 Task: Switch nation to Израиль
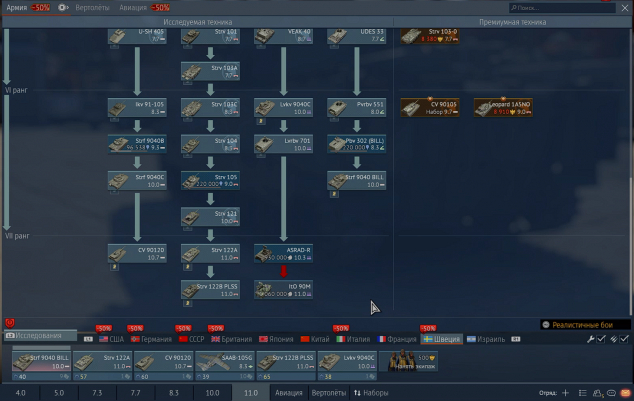pyautogui.click(x=486, y=339)
